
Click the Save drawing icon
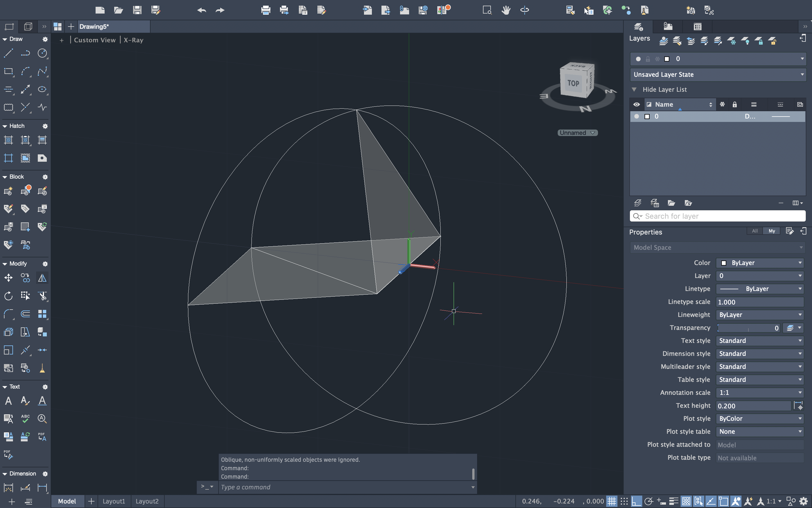137,10
